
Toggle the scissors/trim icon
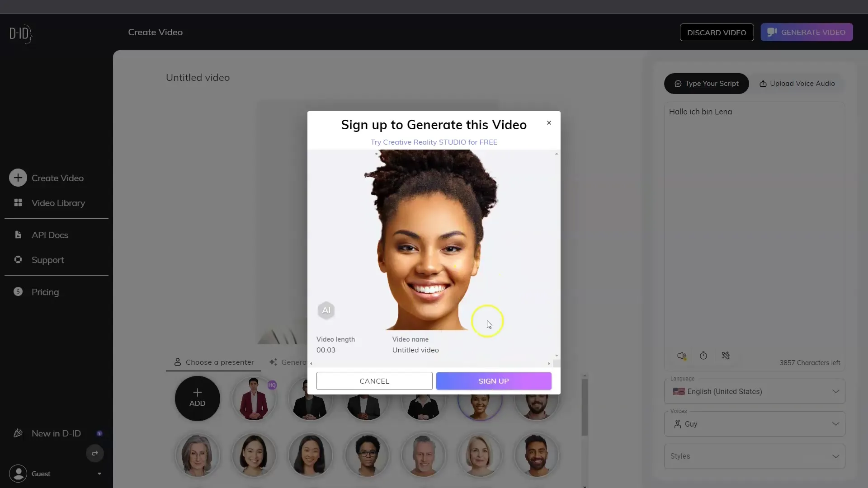tap(726, 356)
